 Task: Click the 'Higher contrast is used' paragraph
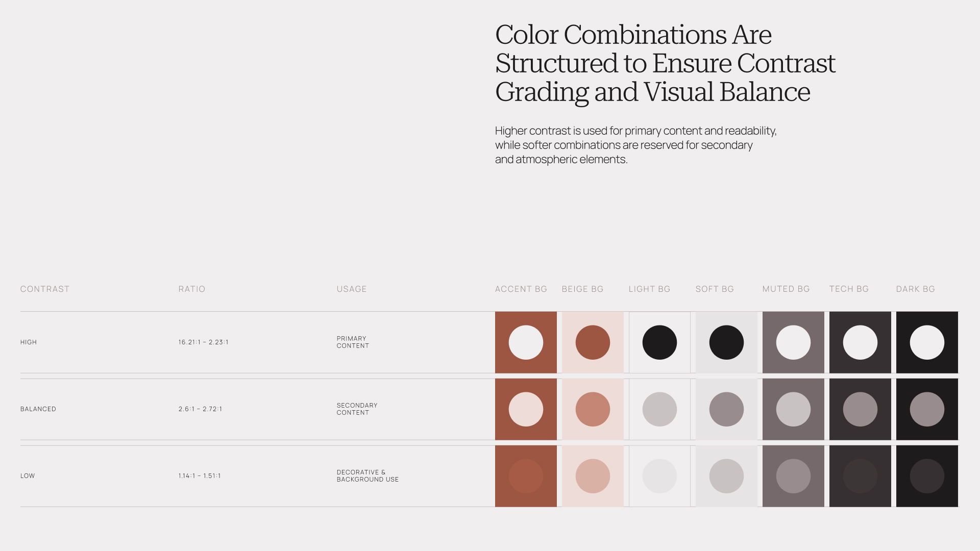click(636, 145)
